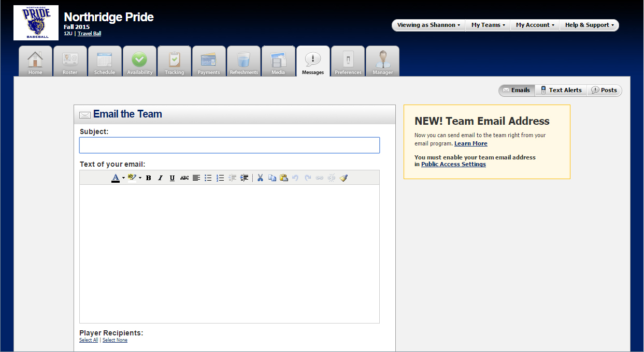Screen dimensions: 644x352
Task: Apply italic formatting in email toolbar
Action: click(x=160, y=178)
